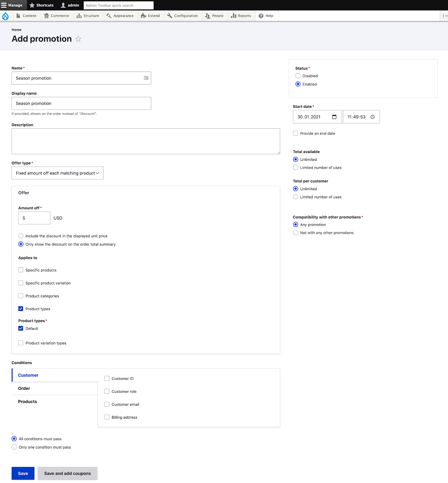
Task: Click the Home breadcrumb link
Action: 17,30
